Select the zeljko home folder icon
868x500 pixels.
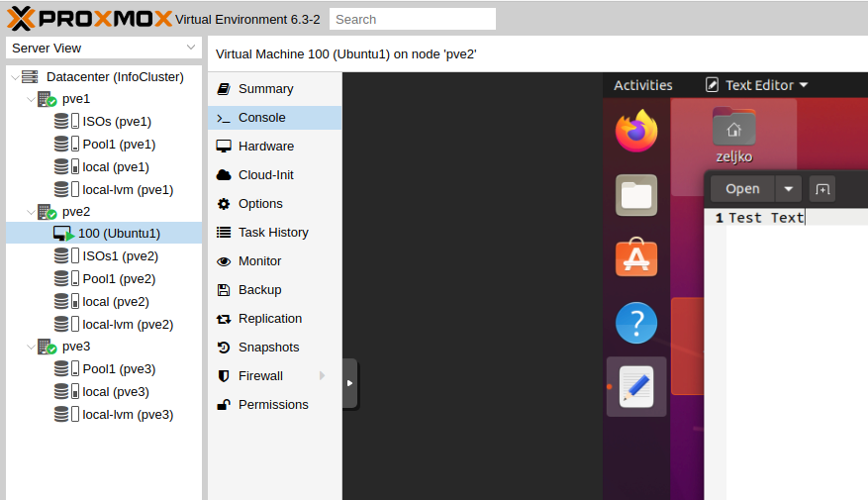(734, 127)
